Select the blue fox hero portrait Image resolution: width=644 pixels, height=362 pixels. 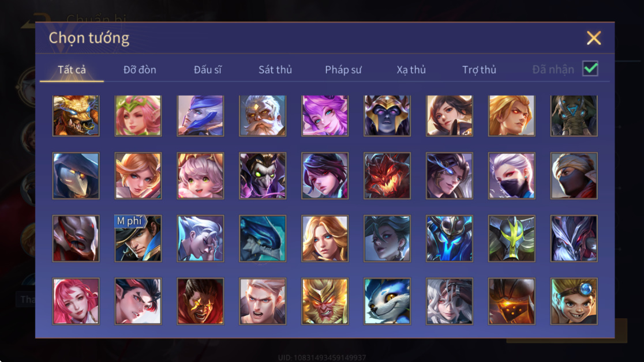pyautogui.click(x=387, y=301)
